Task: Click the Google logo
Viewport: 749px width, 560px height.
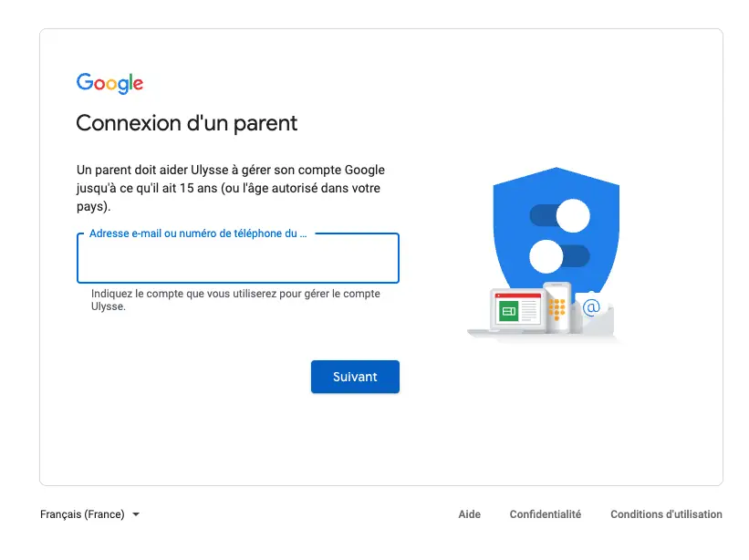Action: (x=109, y=84)
